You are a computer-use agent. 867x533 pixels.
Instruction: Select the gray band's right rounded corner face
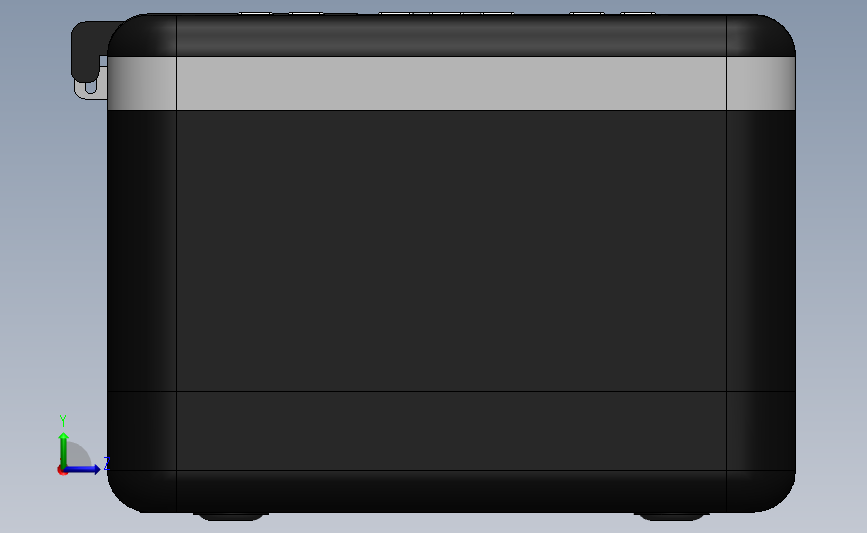761,83
